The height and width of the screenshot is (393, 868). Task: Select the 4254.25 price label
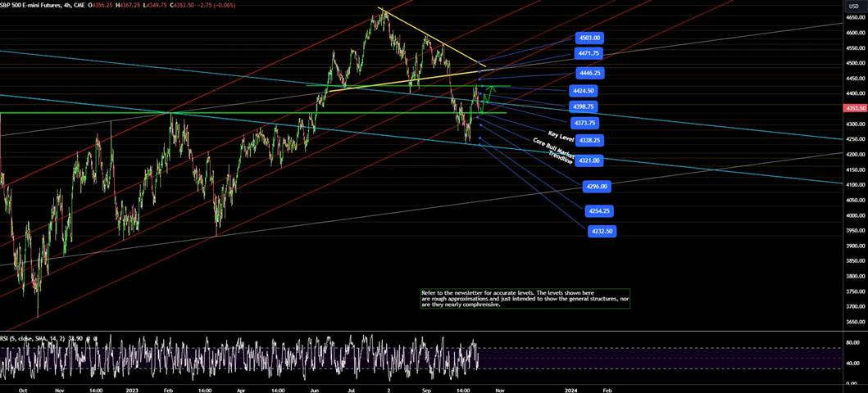[x=601, y=211]
